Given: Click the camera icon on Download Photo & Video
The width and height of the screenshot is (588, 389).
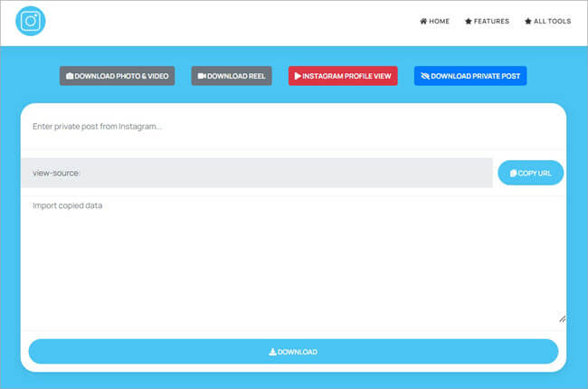Looking at the screenshot, I should click(70, 76).
